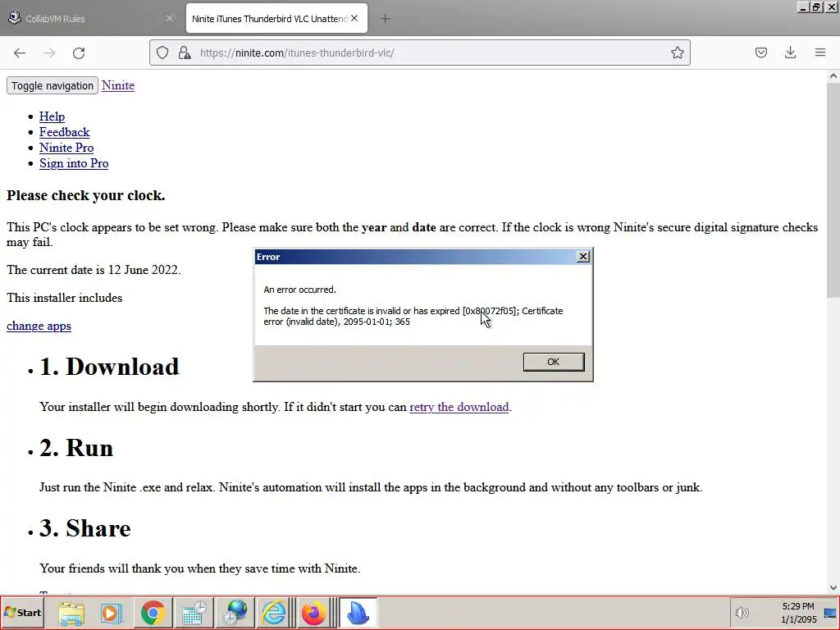Click the page scrollbar up arrow
The width and height of the screenshot is (840, 630).
tap(833, 76)
